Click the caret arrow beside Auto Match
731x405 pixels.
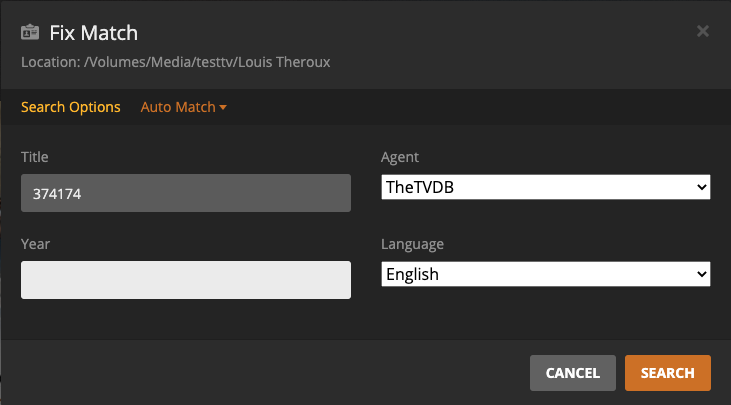pyautogui.click(x=223, y=108)
